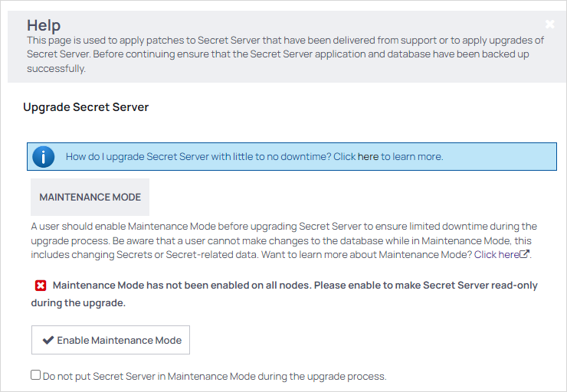This screenshot has width=567, height=392.
Task: Click the 'Upgrade Secret Server' heading
Action: coord(86,107)
